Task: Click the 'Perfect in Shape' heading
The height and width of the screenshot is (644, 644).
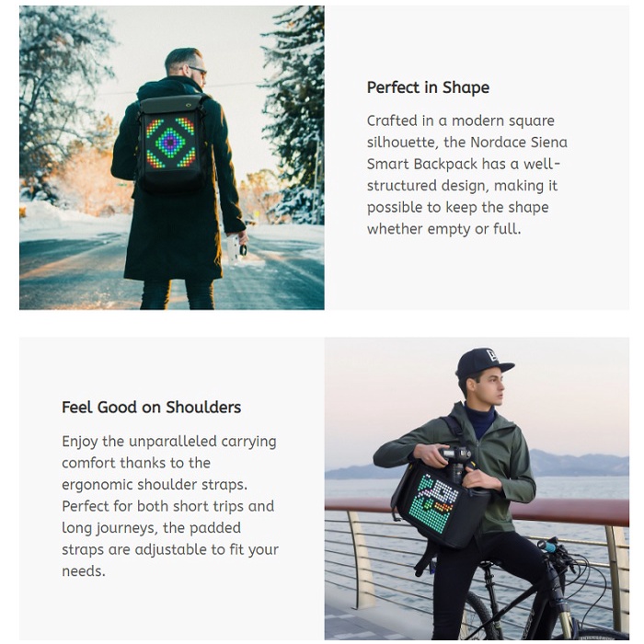Action: tap(428, 87)
